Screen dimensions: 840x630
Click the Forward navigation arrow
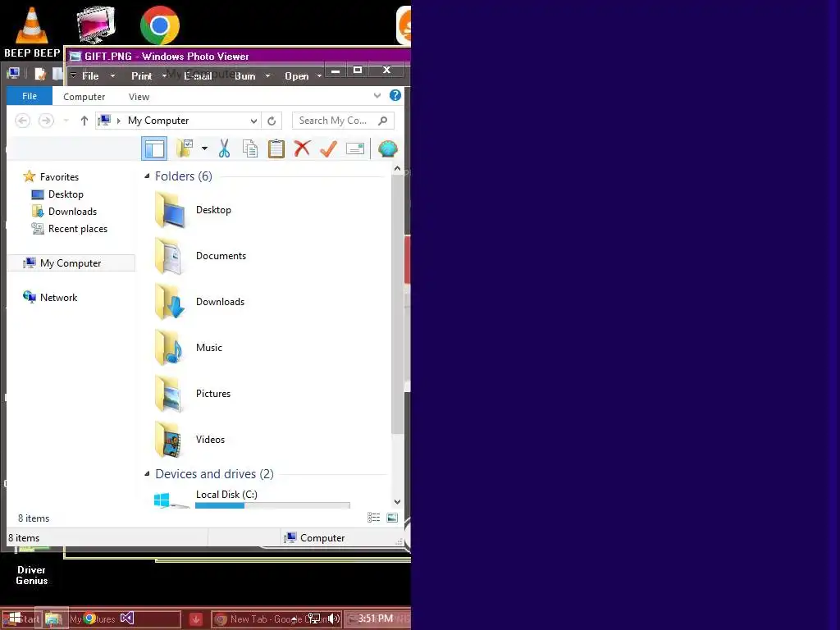46,121
